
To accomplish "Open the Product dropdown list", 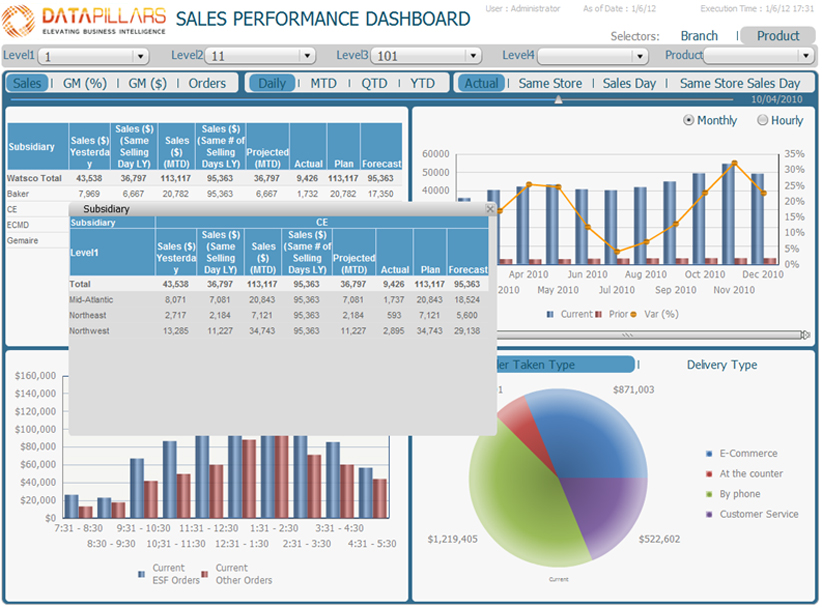I will click(x=806, y=57).
